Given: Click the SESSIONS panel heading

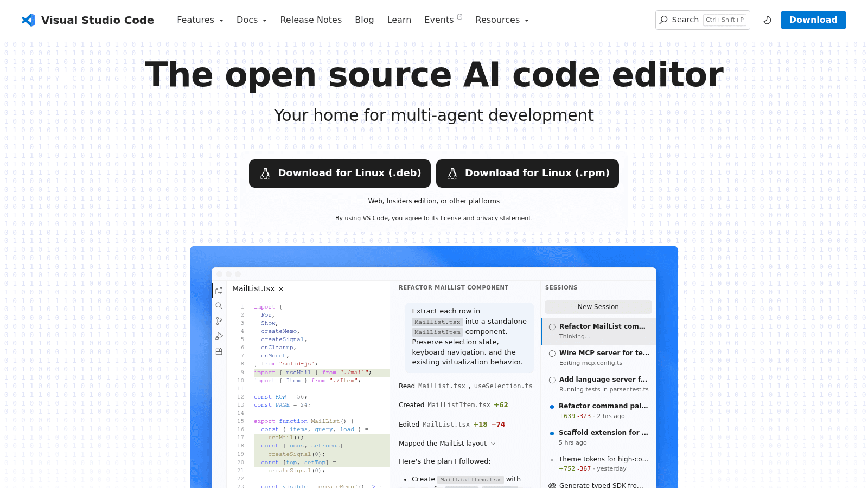Looking at the screenshot, I should pos(561,288).
